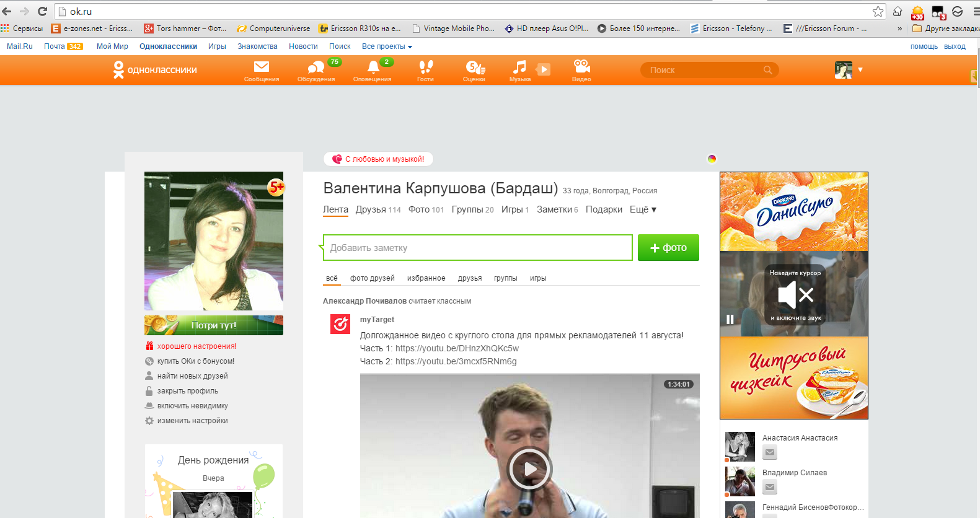The image size is (980, 518).
Task: Play the myTarget video
Action: pyautogui.click(x=530, y=469)
